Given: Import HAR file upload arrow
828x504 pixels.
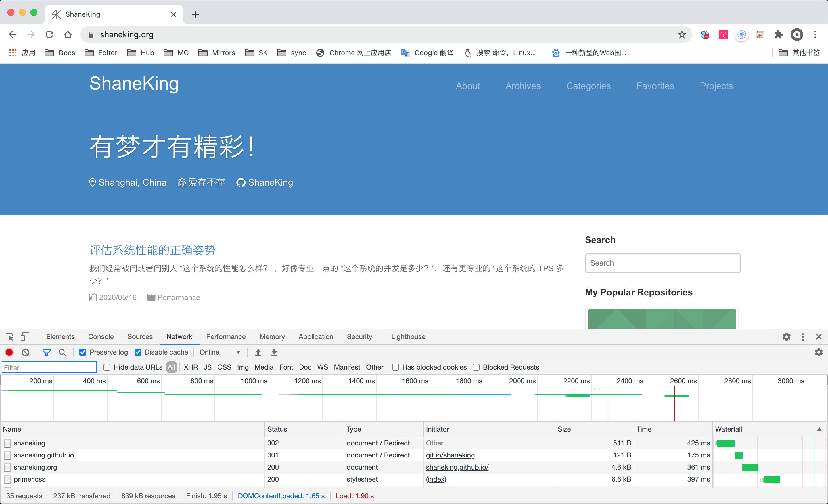Looking at the screenshot, I should pos(258,352).
